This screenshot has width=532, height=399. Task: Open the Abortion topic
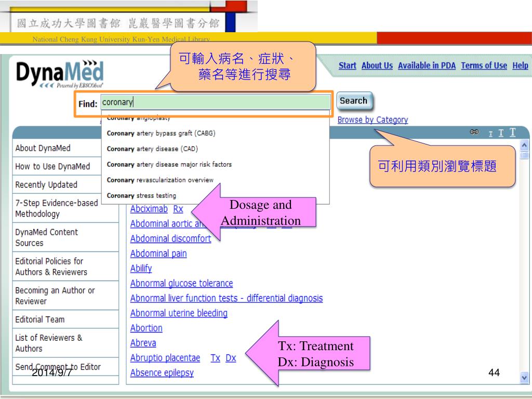click(x=146, y=328)
